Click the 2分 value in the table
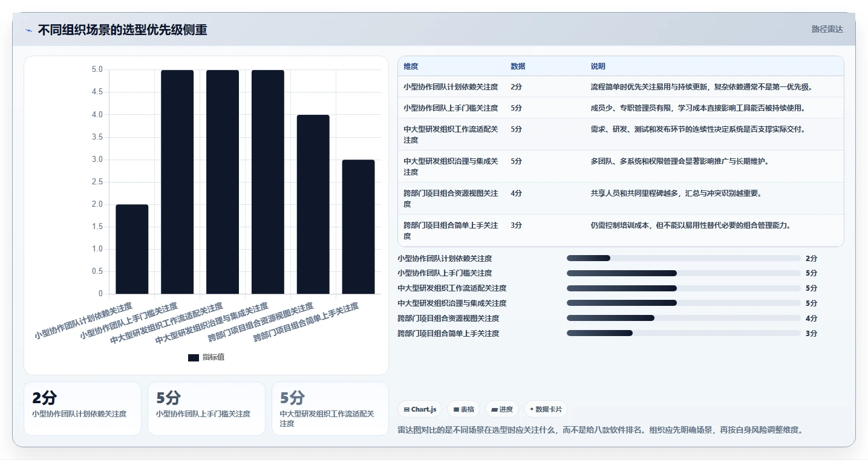Viewport: 868px width, 460px height. (x=516, y=87)
